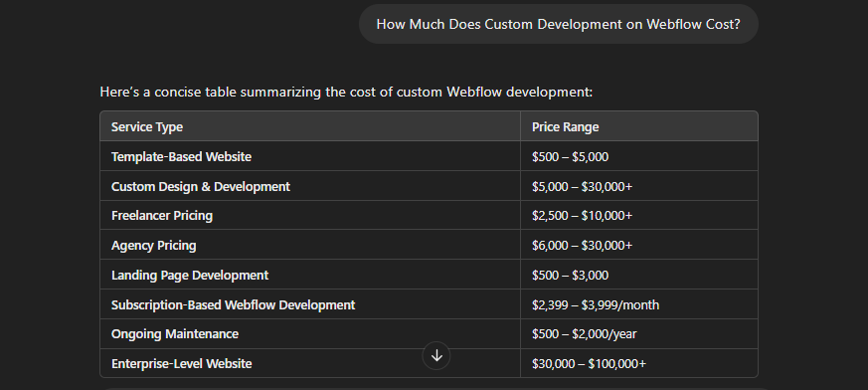The height and width of the screenshot is (390, 868).
Task: Select the 'Agency Pricing' cell
Action: pyautogui.click(x=310, y=245)
